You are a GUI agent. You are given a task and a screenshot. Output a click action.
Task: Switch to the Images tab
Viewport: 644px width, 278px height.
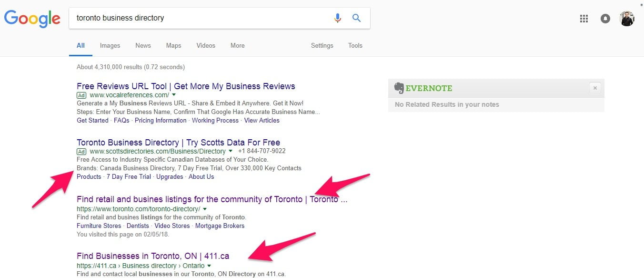110,46
